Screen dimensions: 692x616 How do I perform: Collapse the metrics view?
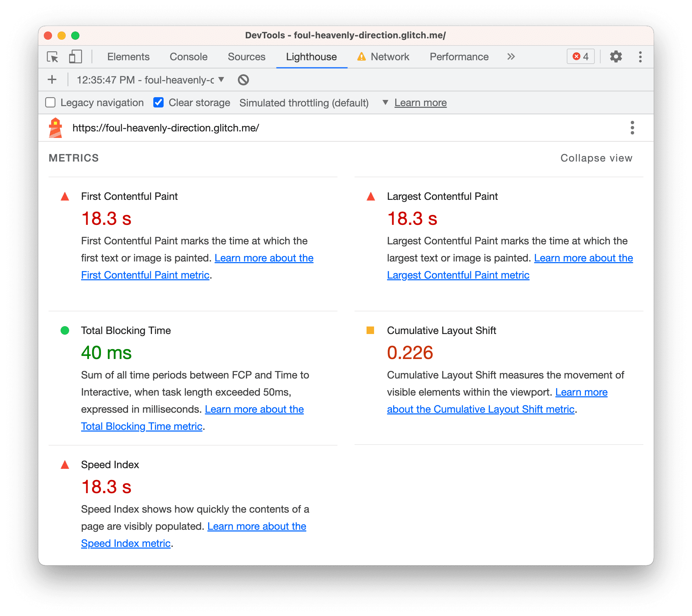tap(595, 157)
